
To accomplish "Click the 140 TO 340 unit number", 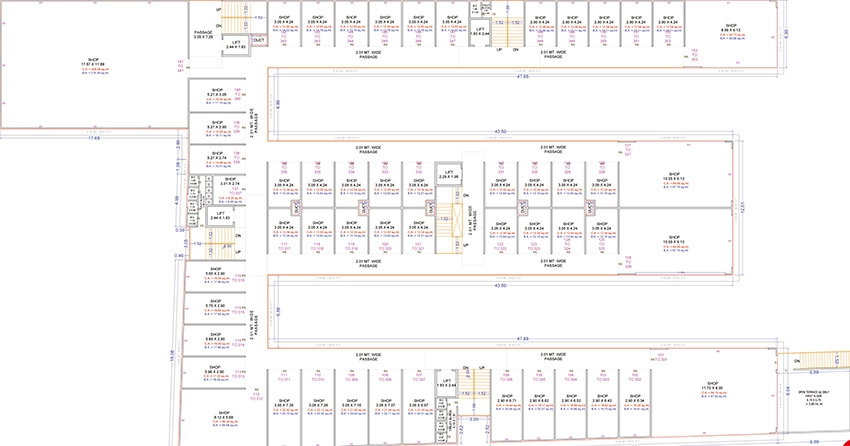I will point(237,94).
